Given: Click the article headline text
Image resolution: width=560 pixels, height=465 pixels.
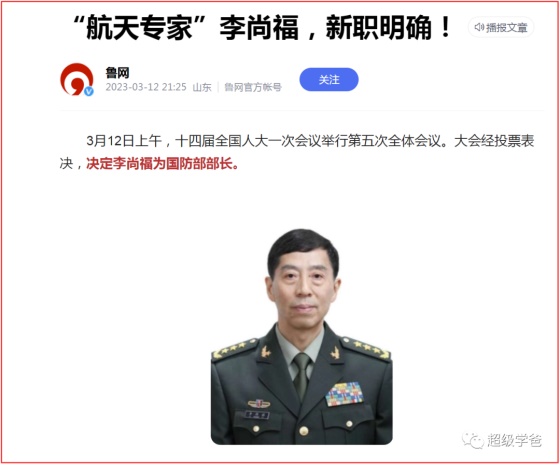Looking at the screenshot, I should 261,27.
